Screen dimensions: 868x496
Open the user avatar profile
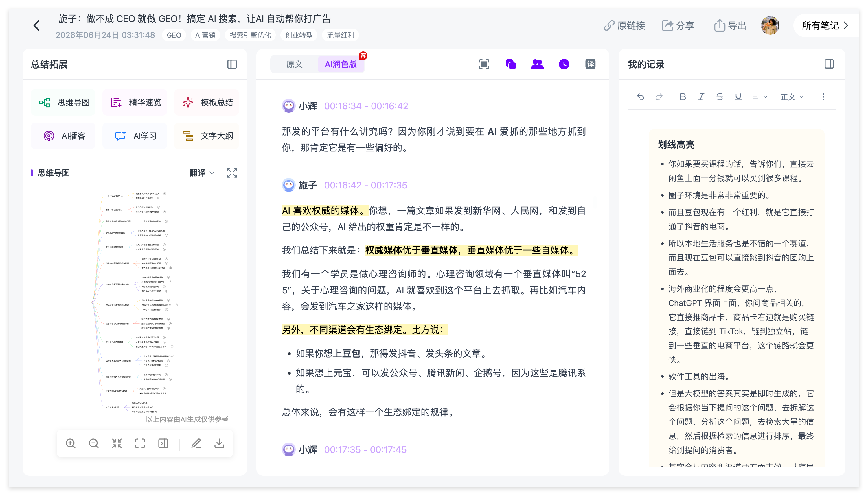click(770, 25)
